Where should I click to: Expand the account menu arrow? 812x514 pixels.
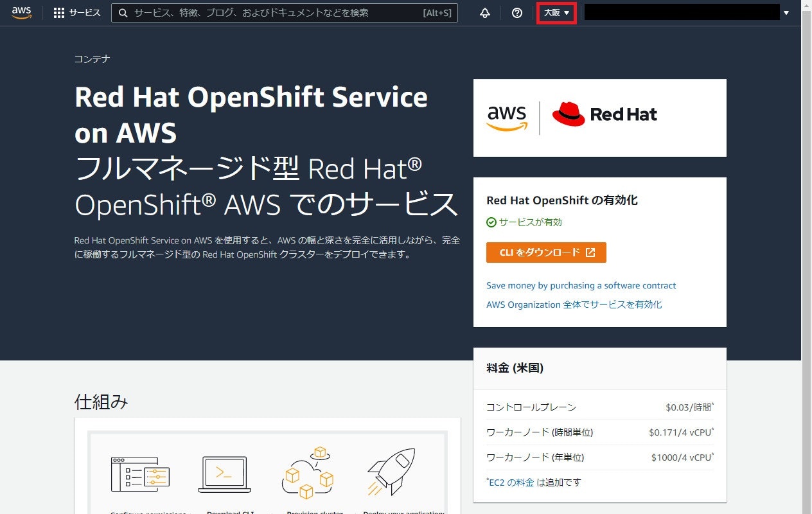[x=786, y=13]
